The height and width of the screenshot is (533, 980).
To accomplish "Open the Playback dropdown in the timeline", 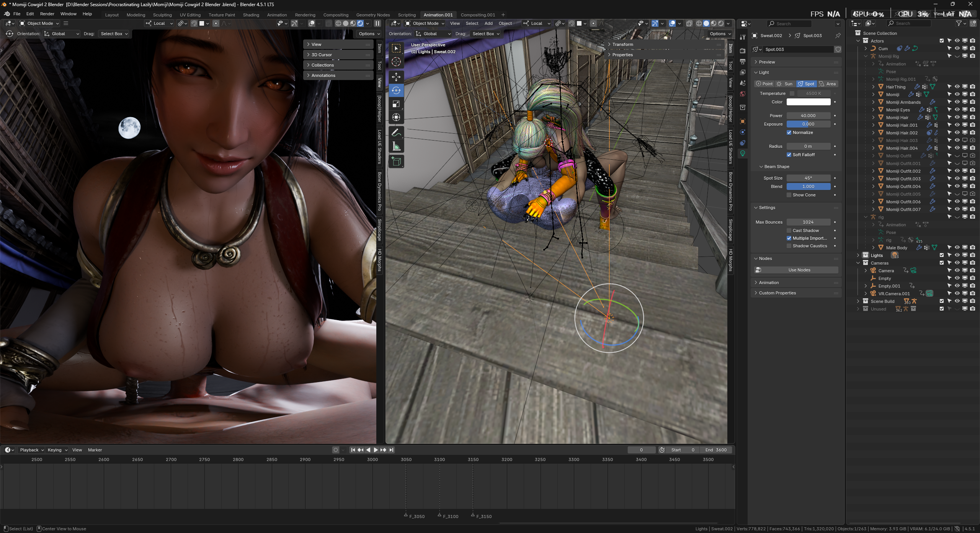I will coord(32,450).
